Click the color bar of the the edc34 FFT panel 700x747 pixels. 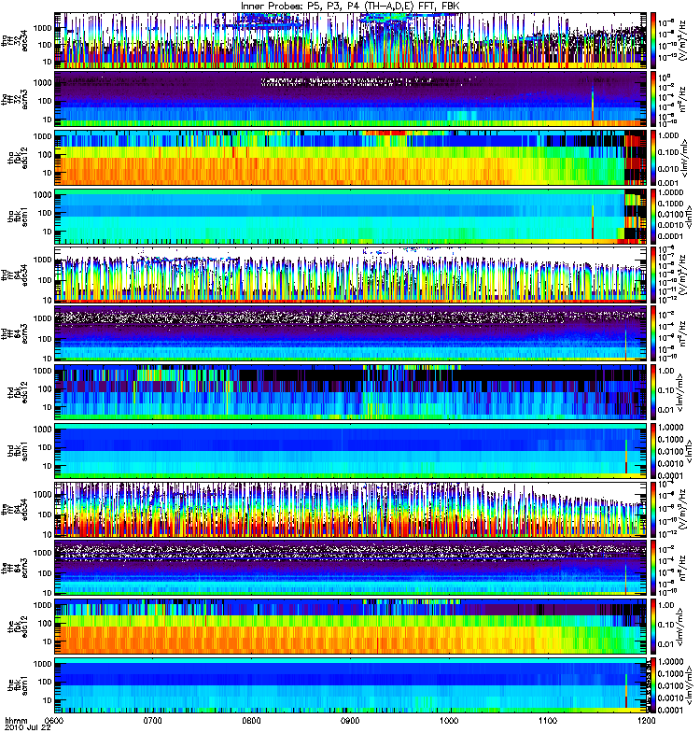click(x=652, y=509)
